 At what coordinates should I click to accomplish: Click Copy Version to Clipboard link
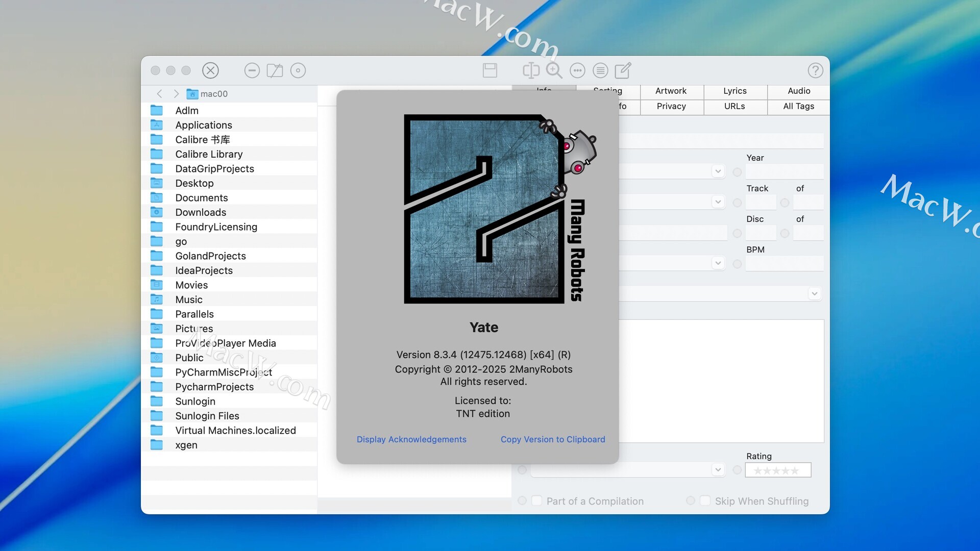point(553,439)
